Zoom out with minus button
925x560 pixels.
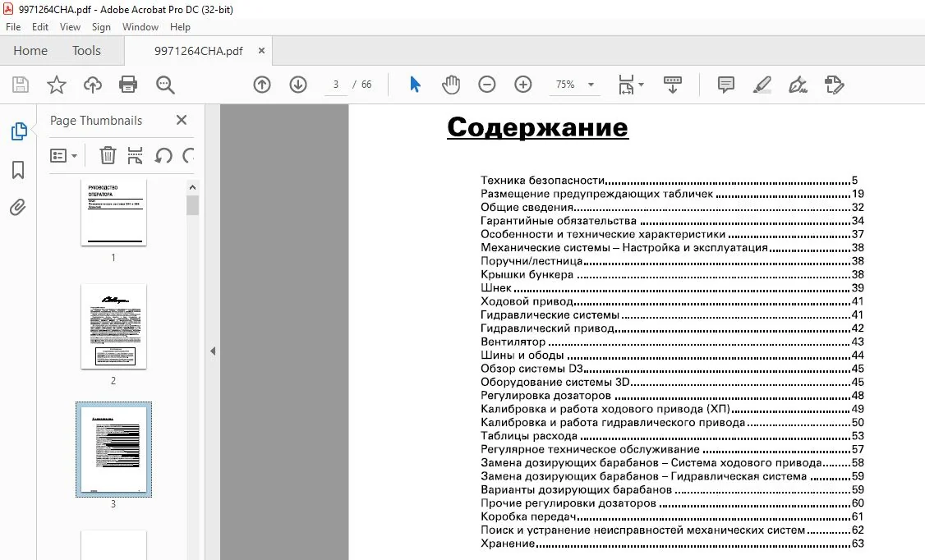click(x=486, y=85)
